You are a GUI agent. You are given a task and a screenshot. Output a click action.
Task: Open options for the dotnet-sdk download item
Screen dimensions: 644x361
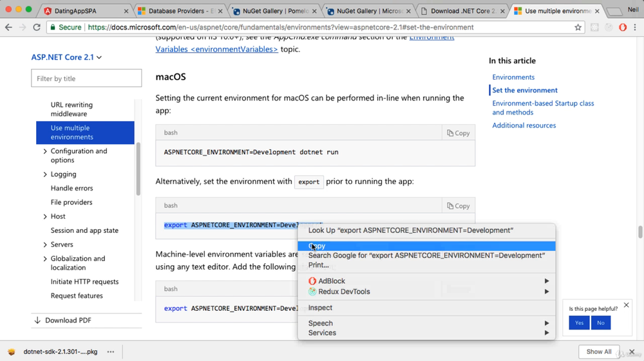[x=111, y=352]
